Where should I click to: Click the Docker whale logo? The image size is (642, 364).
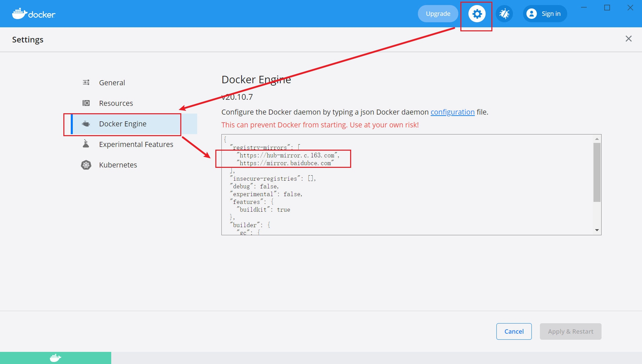coord(33,14)
